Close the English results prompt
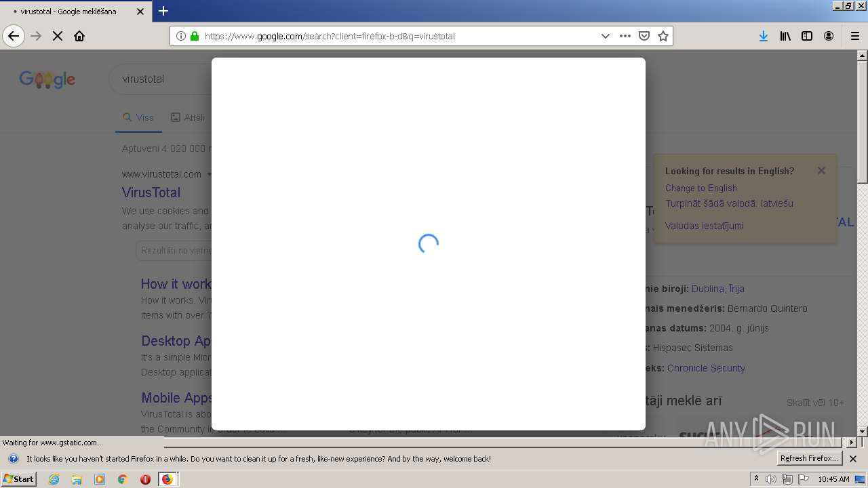The image size is (868, 488). (x=821, y=171)
